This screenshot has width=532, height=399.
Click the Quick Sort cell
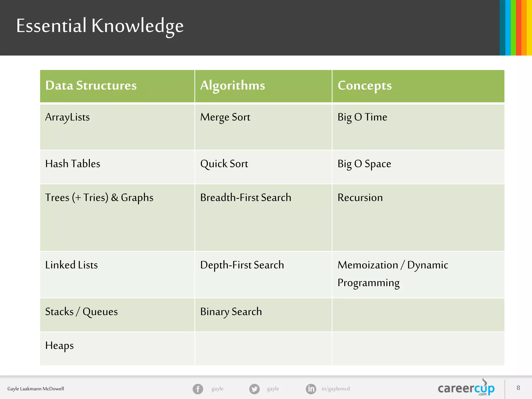click(263, 167)
